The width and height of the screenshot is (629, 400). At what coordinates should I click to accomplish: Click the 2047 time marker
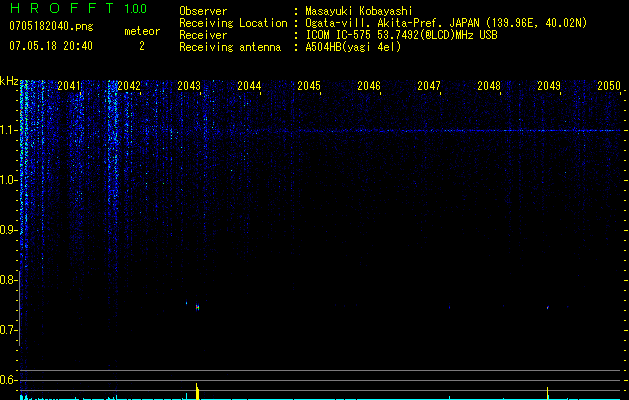point(429,86)
